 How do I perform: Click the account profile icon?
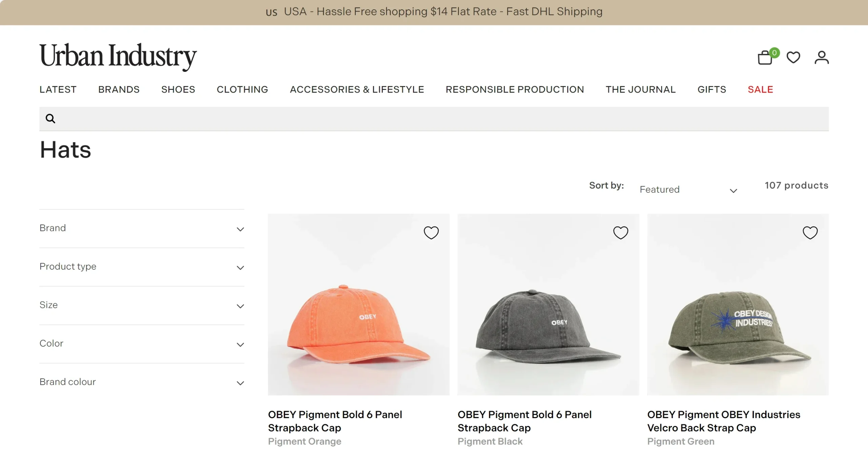[x=822, y=58]
